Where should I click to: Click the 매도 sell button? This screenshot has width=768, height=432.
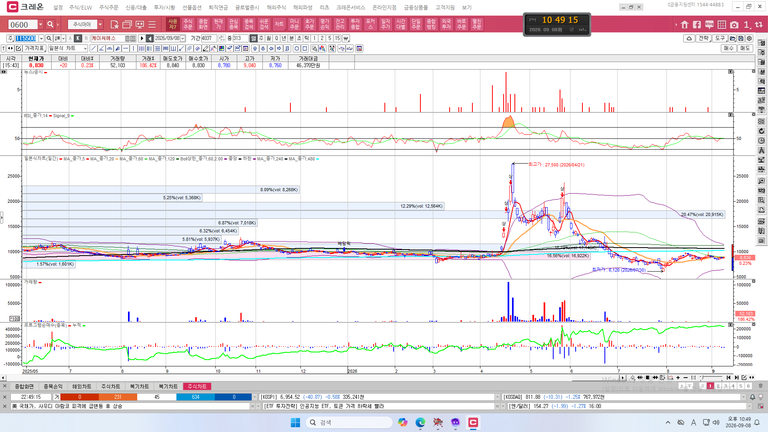(x=744, y=48)
